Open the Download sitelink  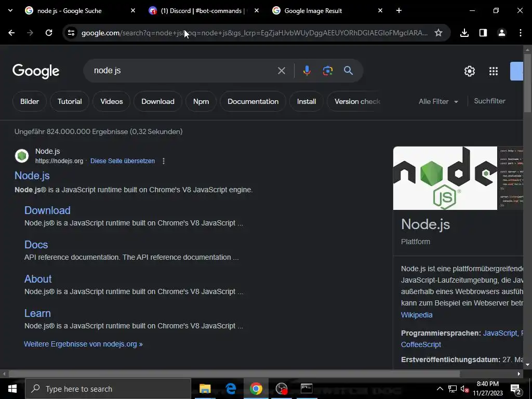click(x=47, y=210)
